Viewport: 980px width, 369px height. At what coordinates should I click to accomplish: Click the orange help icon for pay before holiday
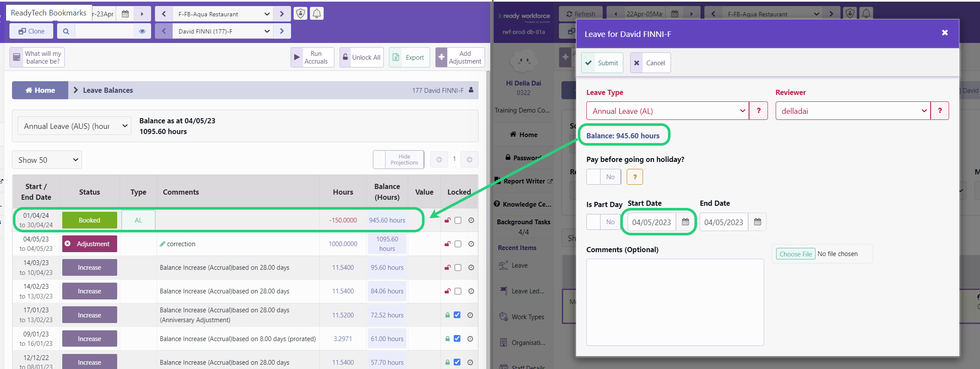pos(634,177)
